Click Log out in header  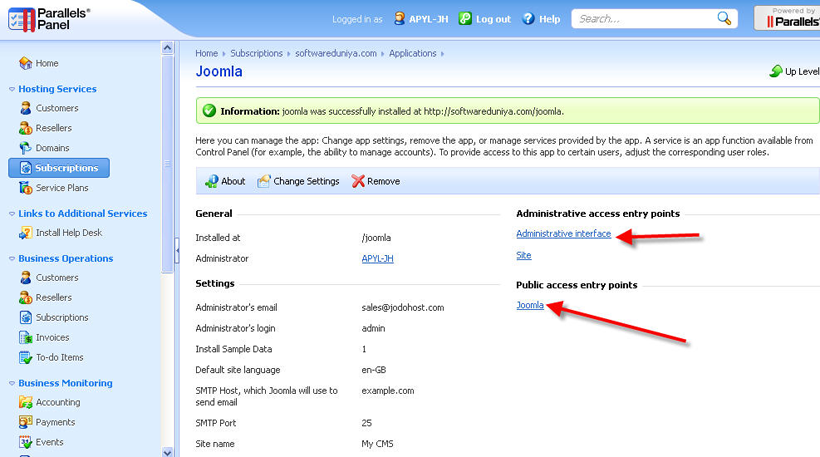493,19
